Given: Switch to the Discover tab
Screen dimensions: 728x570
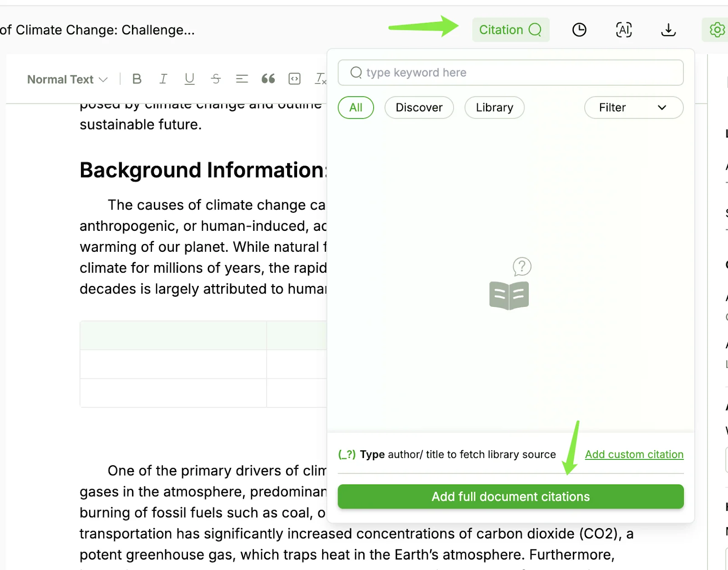Looking at the screenshot, I should pyautogui.click(x=419, y=107).
